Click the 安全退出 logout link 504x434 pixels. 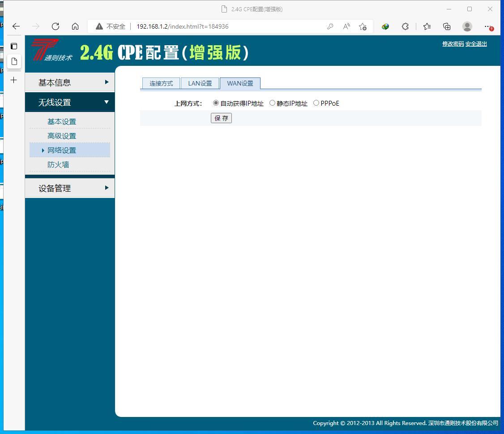(x=476, y=44)
